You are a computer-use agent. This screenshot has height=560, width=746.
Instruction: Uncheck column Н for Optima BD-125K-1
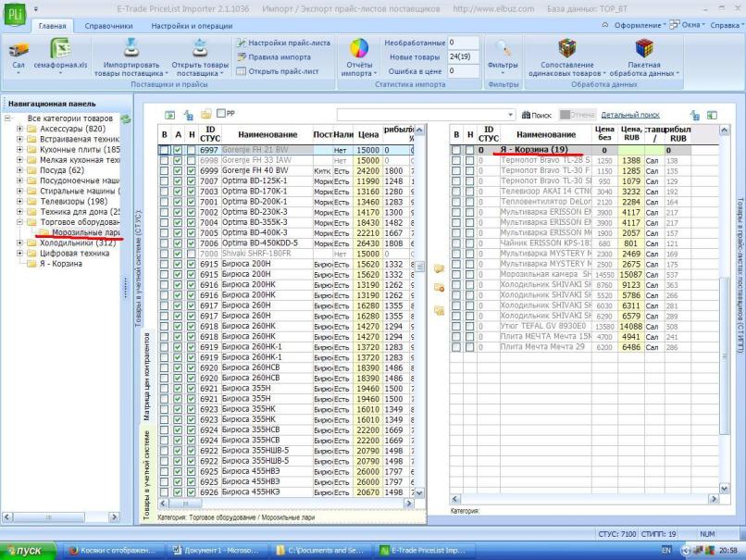click(192, 181)
